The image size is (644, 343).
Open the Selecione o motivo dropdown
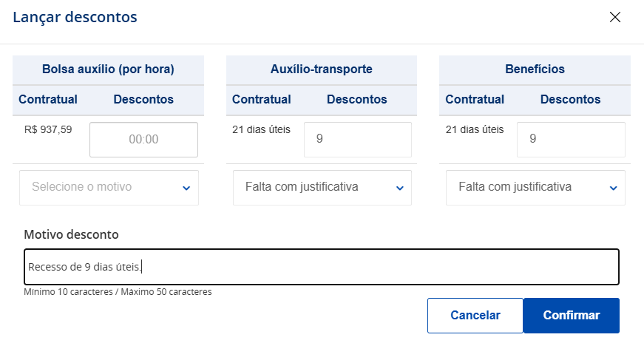109,188
